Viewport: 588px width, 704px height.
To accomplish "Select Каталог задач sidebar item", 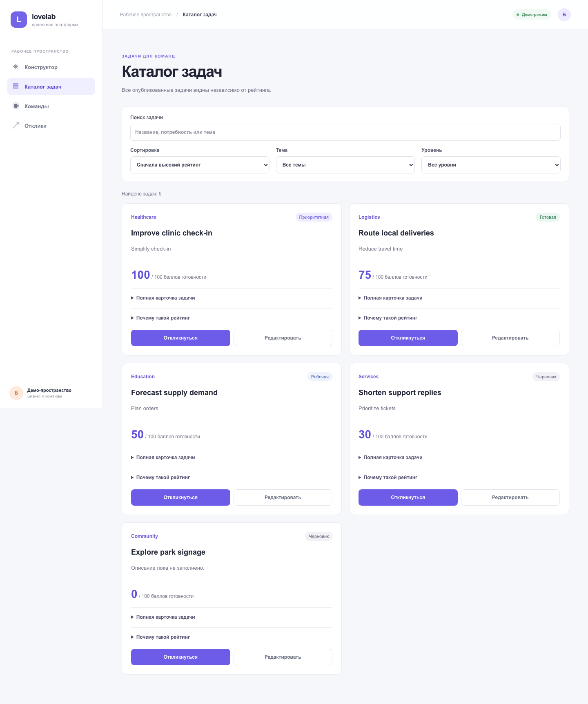I will point(51,87).
